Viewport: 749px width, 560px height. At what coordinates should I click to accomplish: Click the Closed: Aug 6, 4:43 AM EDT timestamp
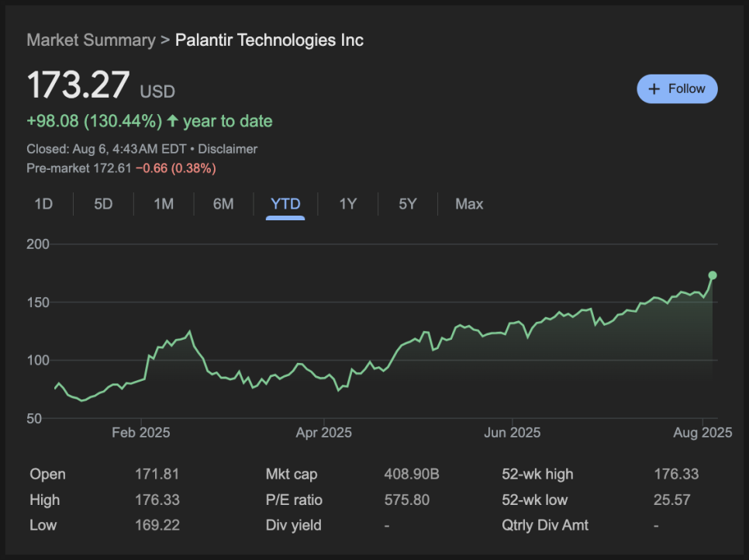[x=106, y=149]
